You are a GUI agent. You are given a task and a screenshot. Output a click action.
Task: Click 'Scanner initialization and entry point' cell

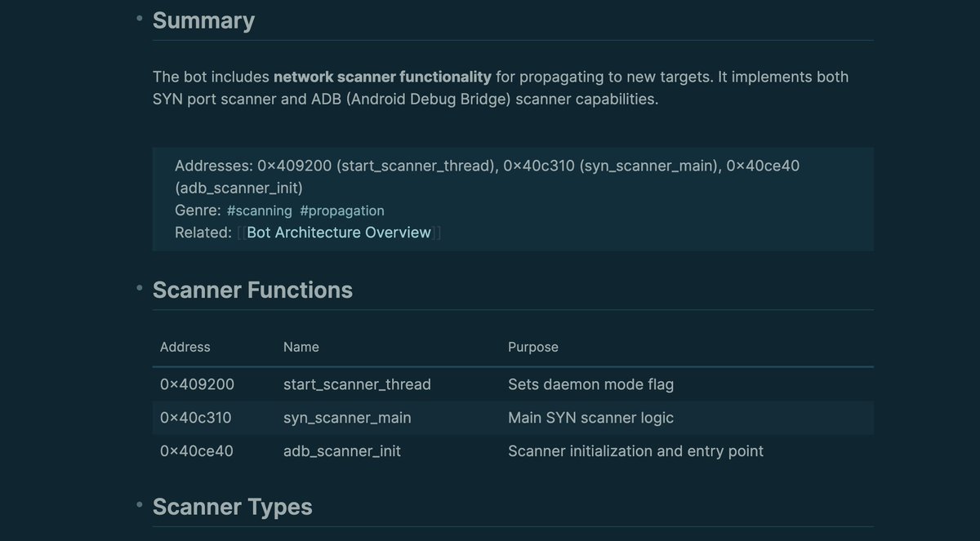635,451
